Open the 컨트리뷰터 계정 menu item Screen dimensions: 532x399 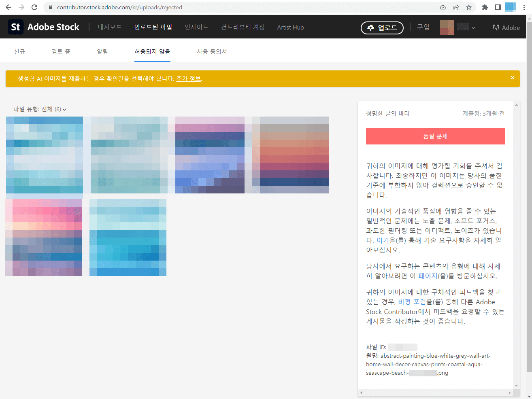click(x=243, y=27)
